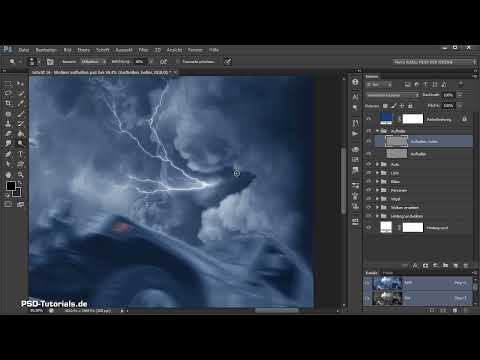
Task: Click the Hintergrund layer mask thumbnail
Action: click(413, 227)
